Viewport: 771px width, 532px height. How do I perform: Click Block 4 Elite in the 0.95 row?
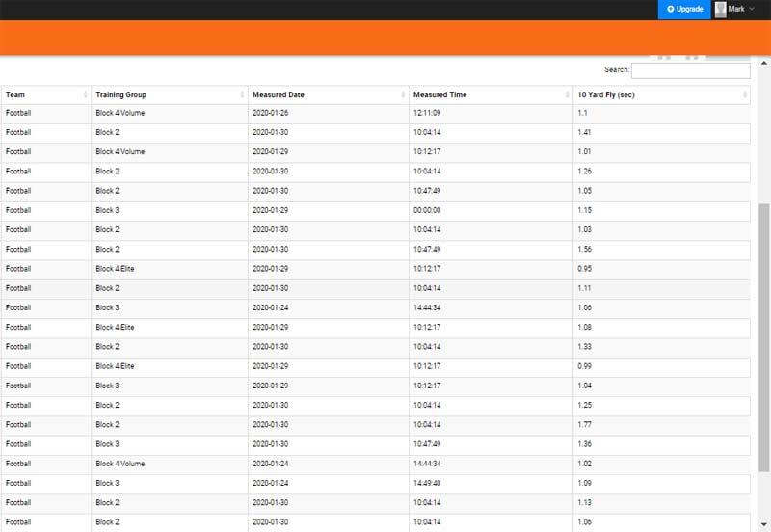[115, 269]
